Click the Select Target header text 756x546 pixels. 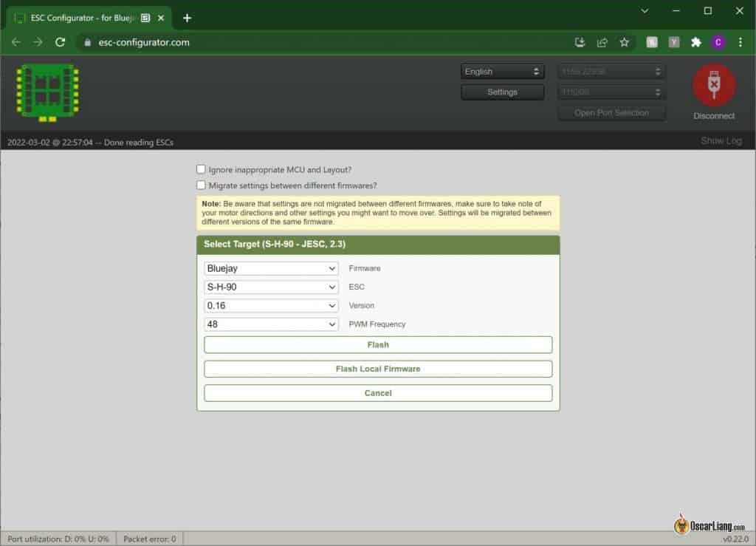275,244
